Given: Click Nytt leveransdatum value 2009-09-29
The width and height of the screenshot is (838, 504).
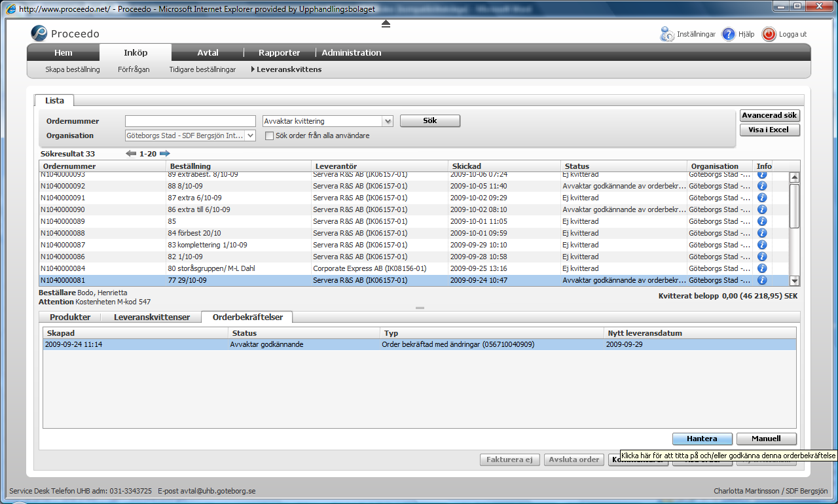Looking at the screenshot, I should click(x=625, y=344).
